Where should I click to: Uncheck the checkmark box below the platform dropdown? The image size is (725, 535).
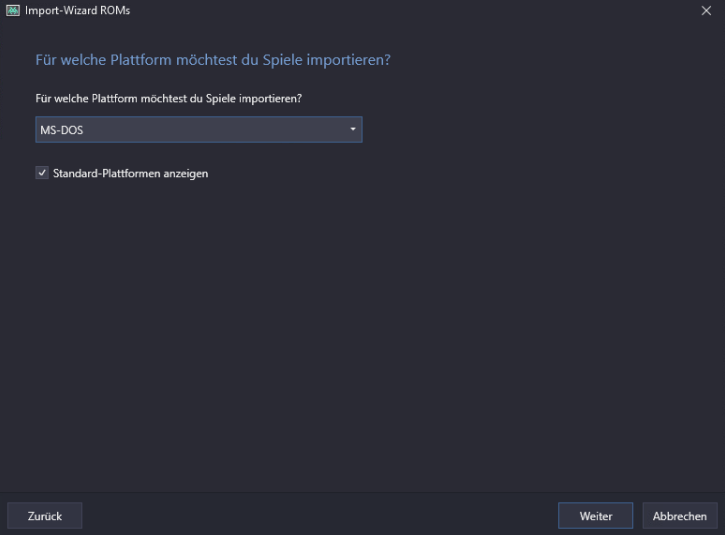click(42, 173)
